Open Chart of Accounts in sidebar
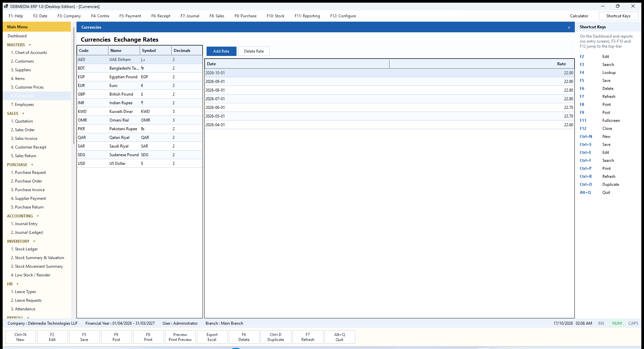Screen dimensions: 644x349 pos(29,53)
